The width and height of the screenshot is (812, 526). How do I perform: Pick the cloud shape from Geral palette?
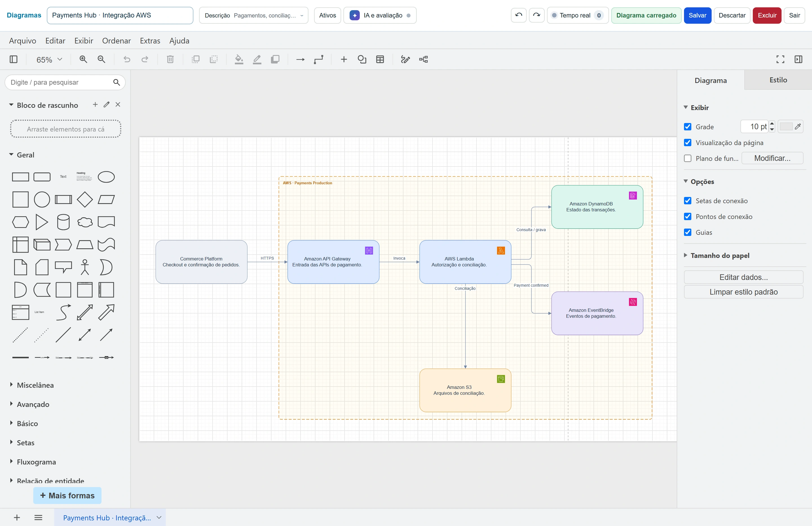click(85, 222)
